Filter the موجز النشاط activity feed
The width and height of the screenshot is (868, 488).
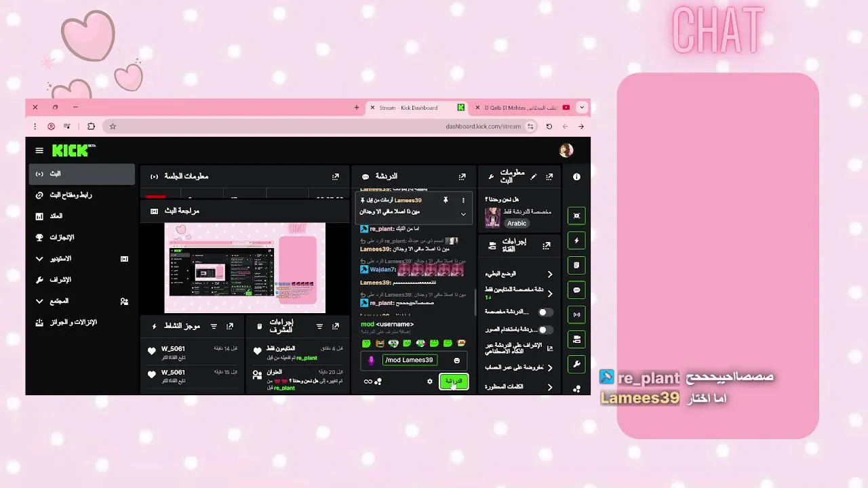pos(214,326)
